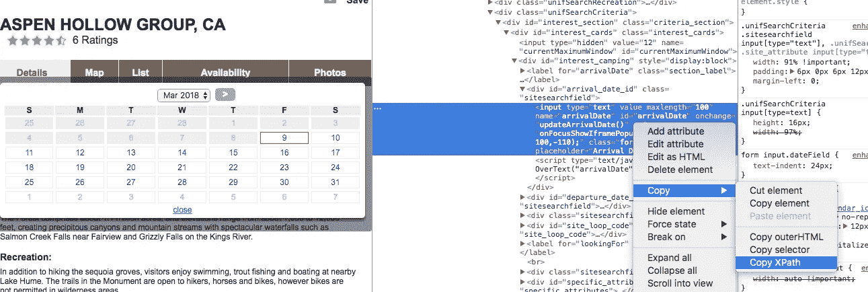Select date 10 in the calendar
868x292 pixels.
coord(336,138)
